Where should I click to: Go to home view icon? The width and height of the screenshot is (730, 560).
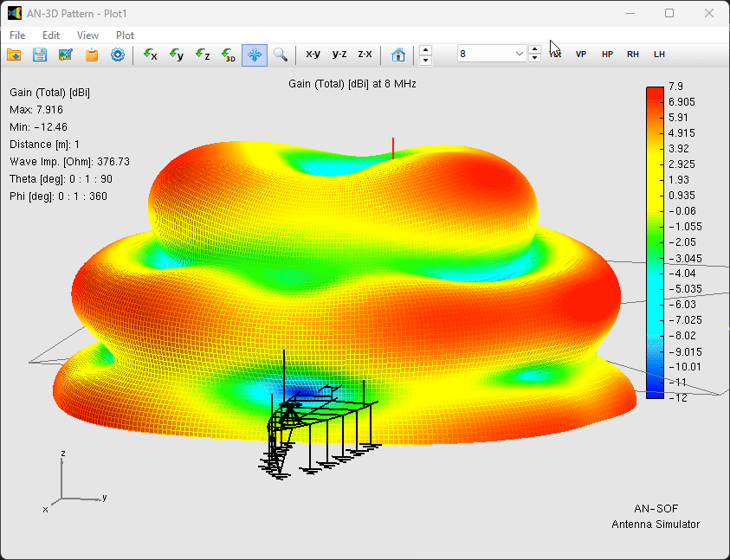pyautogui.click(x=398, y=55)
